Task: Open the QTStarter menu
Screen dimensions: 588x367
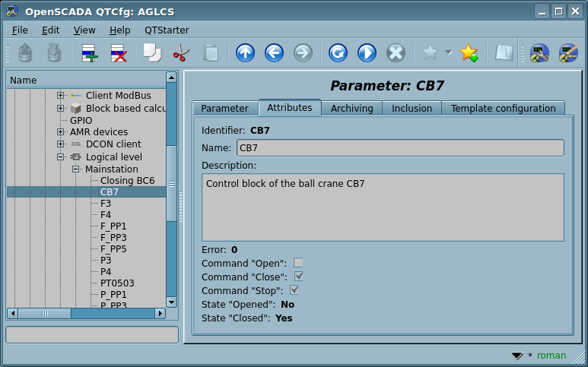Action: (167, 30)
